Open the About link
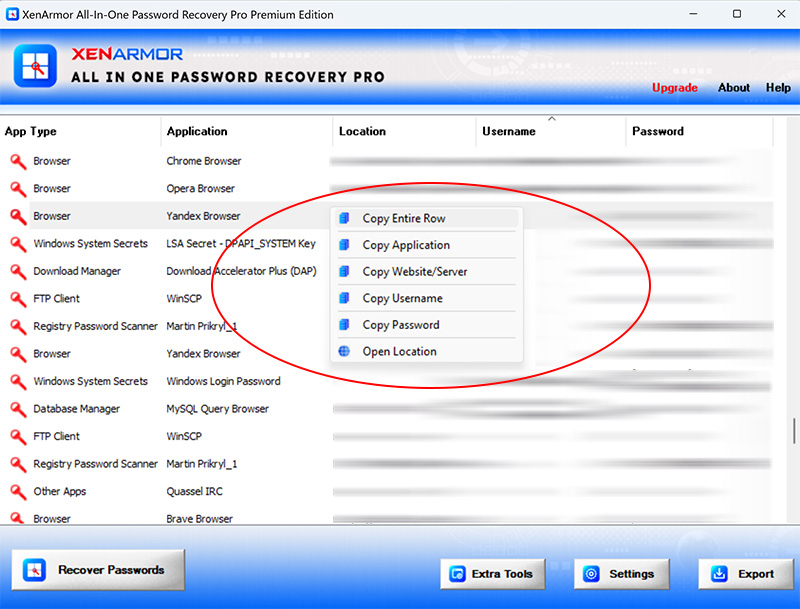The width and height of the screenshot is (800, 609). click(x=734, y=88)
